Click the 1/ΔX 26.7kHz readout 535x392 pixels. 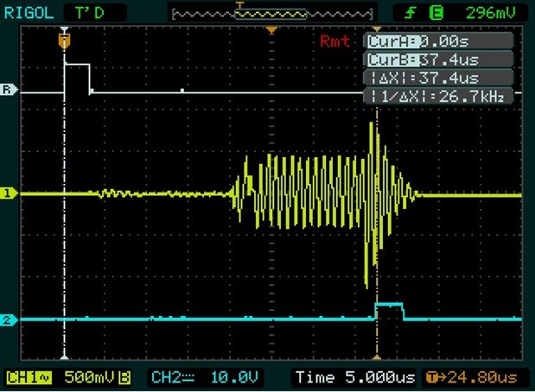coord(438,97)
